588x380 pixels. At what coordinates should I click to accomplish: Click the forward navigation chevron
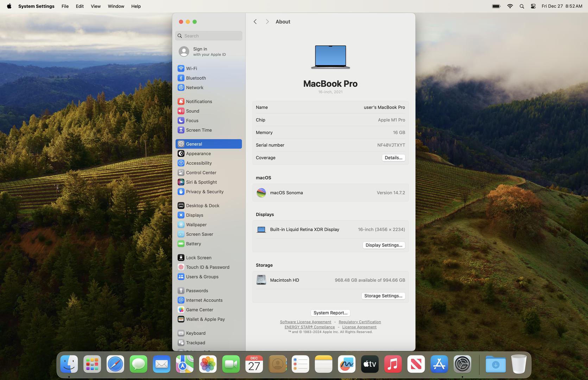[x=267, y=22]
